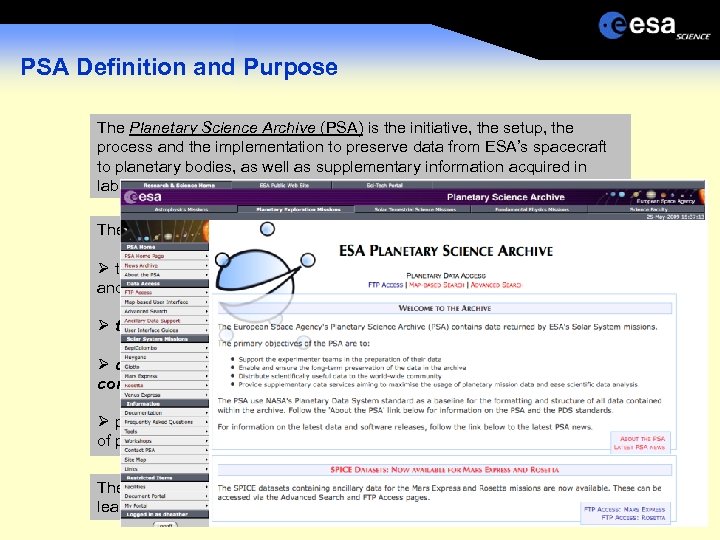Select the Mars Express mission entry

[165, 376]
